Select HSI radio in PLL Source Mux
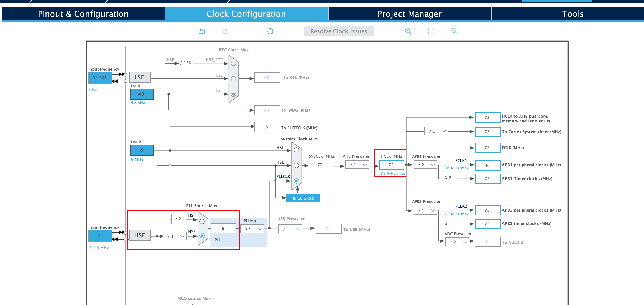Viewport: 644px width, 305px height. 202,221
